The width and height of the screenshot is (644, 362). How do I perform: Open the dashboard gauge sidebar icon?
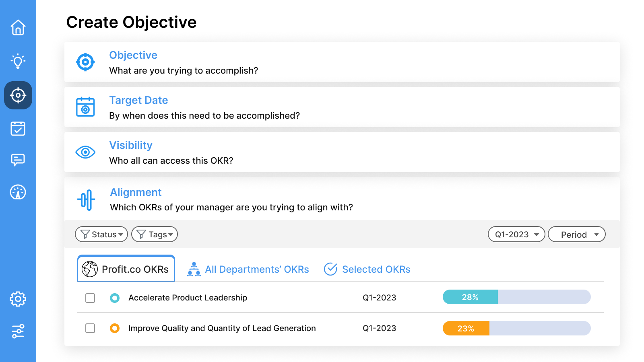[x=18, y=192]
